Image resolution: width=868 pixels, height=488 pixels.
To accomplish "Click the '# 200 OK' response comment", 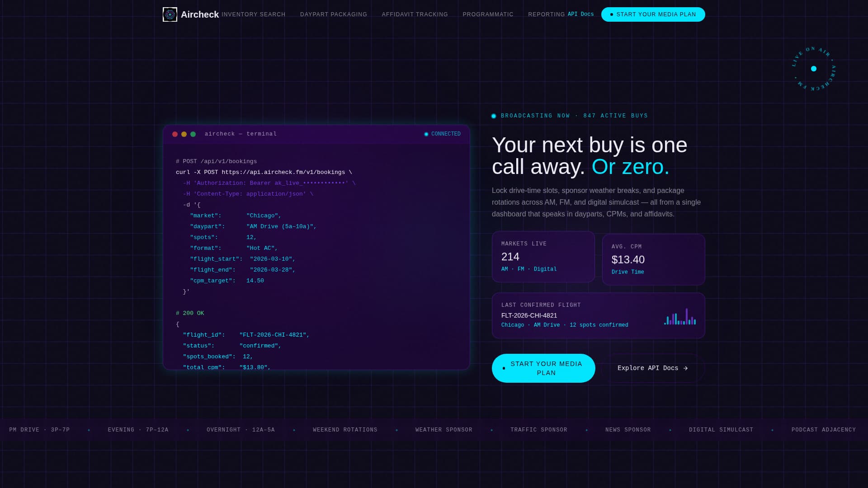I will pos(190,313).
